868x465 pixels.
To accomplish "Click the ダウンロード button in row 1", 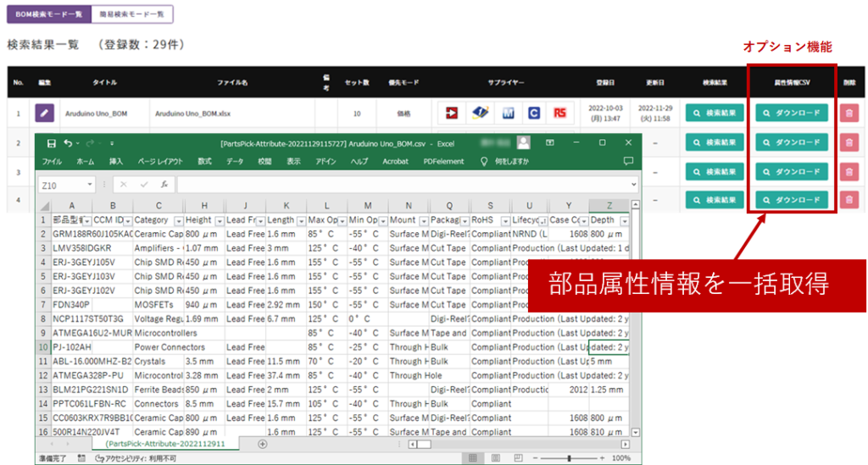I will (x=791, y=113).
